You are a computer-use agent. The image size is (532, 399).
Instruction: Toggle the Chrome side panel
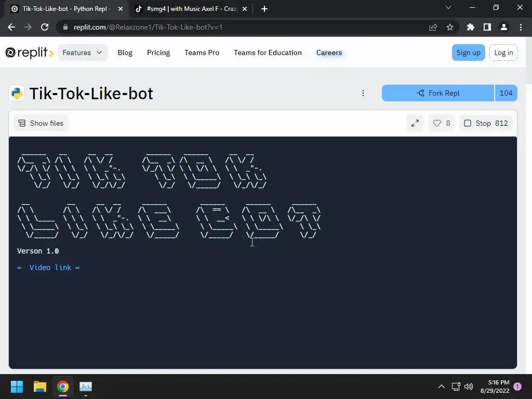click(x=487, y=27)
